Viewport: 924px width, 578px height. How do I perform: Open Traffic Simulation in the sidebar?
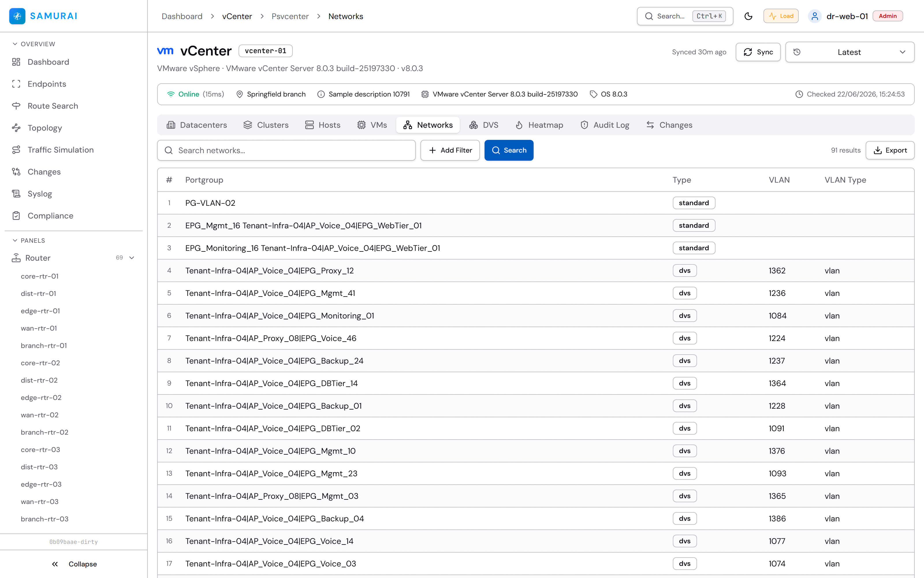(x=73, y=150)
